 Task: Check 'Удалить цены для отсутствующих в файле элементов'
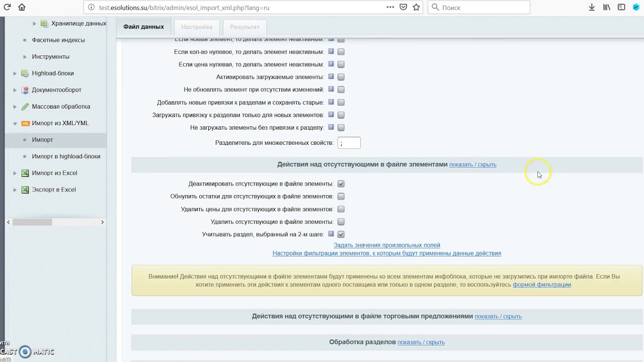pos(341,209)
